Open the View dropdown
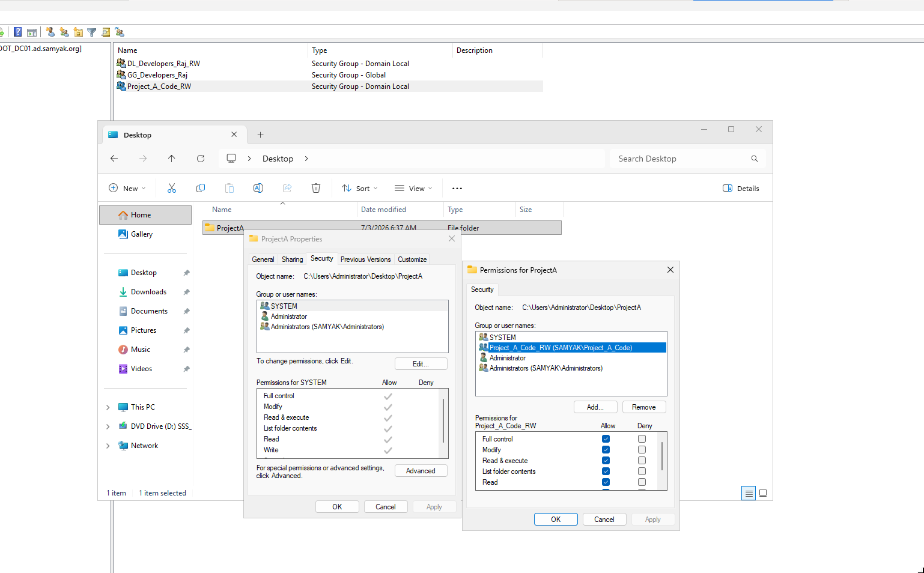924x573 pixels. click(413, 188)
